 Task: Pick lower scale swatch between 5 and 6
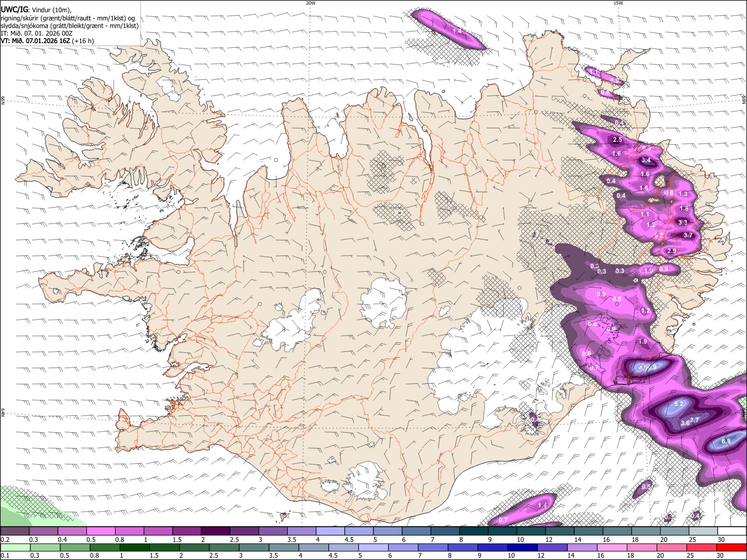click(x=373, y=547)
